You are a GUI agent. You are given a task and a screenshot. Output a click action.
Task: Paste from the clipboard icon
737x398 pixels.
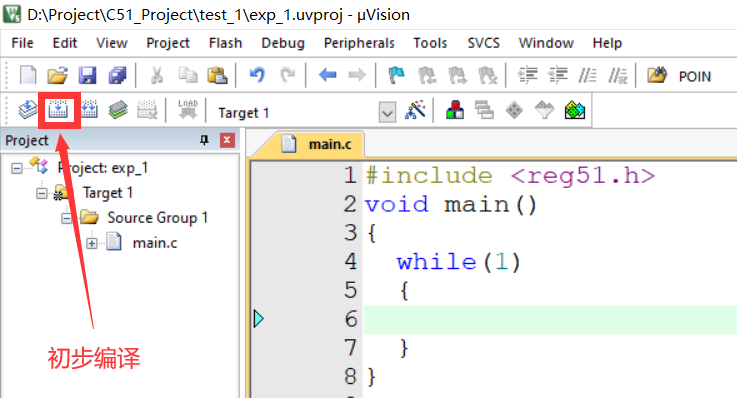[x=217, y=75]
